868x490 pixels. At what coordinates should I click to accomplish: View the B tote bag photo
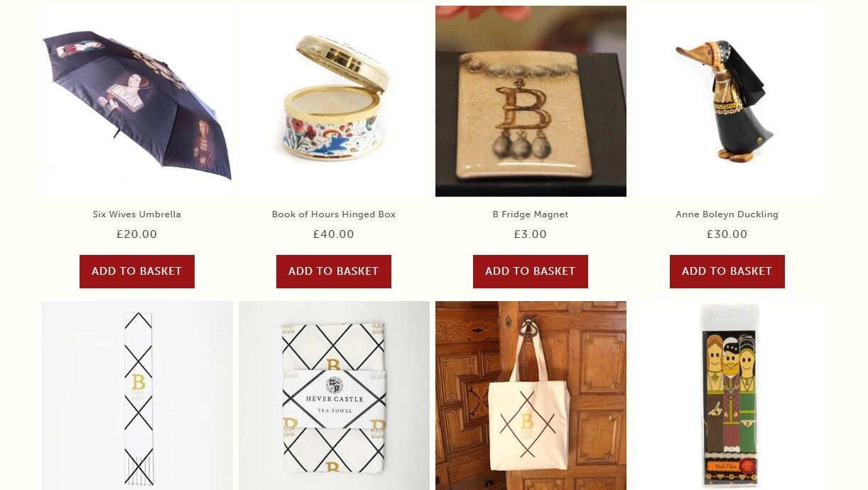[x=531, y=396]
